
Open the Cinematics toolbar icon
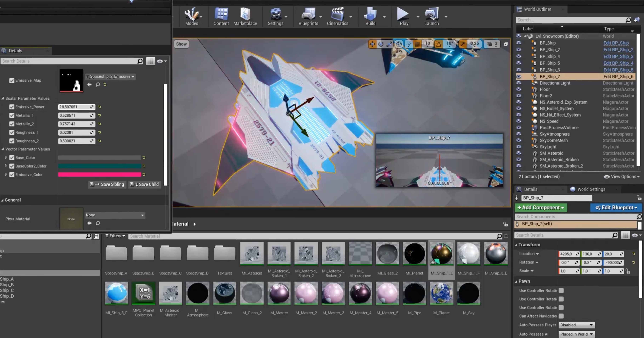pyautogui.click(x=337, y=16)
